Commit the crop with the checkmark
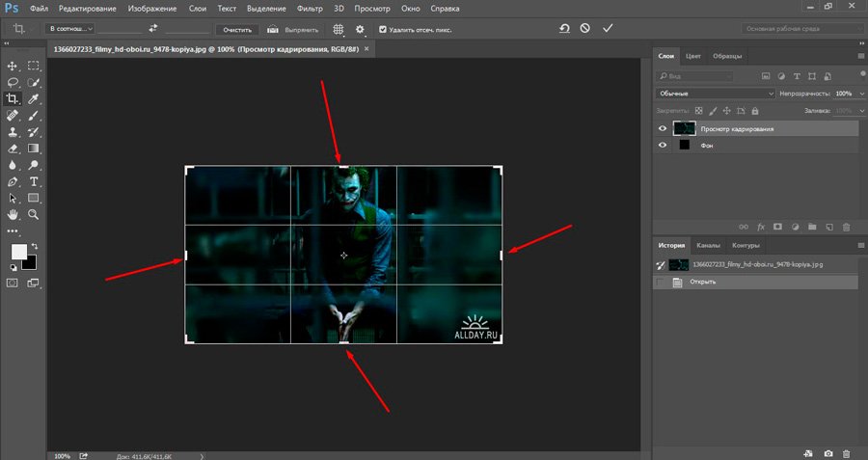This screenshot has height=460, width=868. pos(608,28)
